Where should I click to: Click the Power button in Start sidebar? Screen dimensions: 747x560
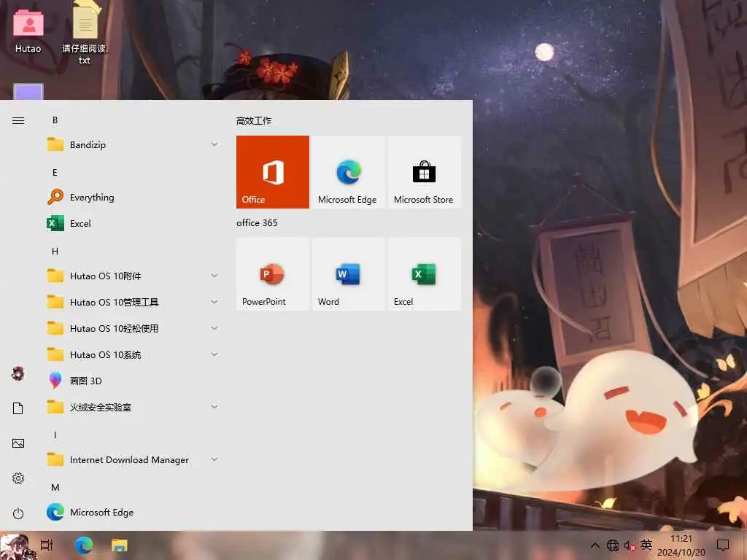18,513
